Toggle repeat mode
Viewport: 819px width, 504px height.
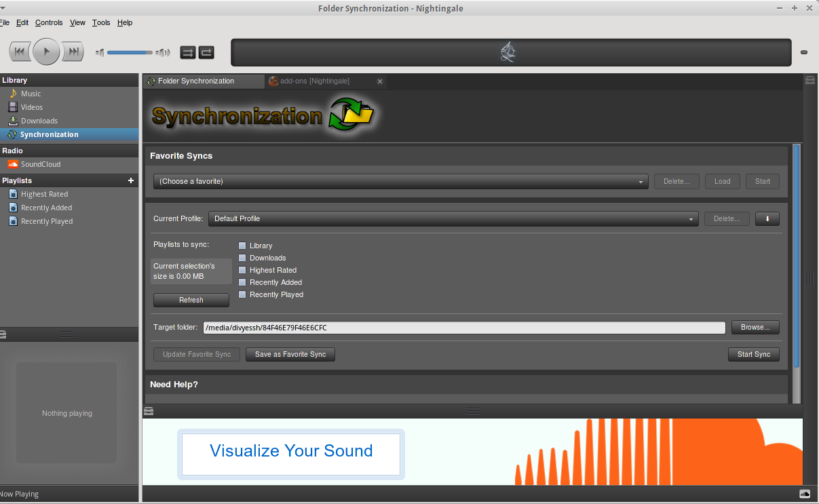click(206, 52)
